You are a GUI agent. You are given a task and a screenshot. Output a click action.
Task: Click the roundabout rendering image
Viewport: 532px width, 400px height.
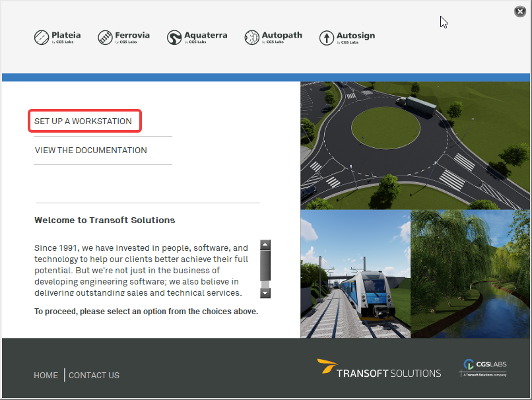[415, 146]
